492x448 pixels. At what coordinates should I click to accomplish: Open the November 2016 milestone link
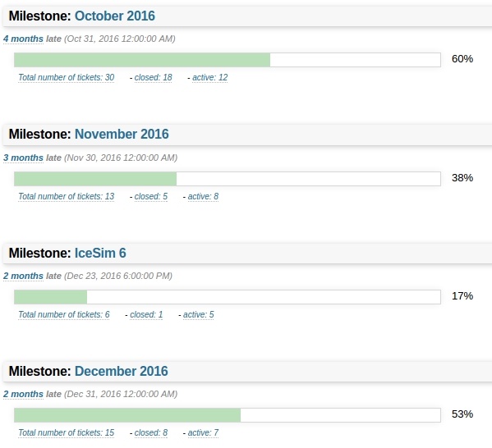point(122,135)
